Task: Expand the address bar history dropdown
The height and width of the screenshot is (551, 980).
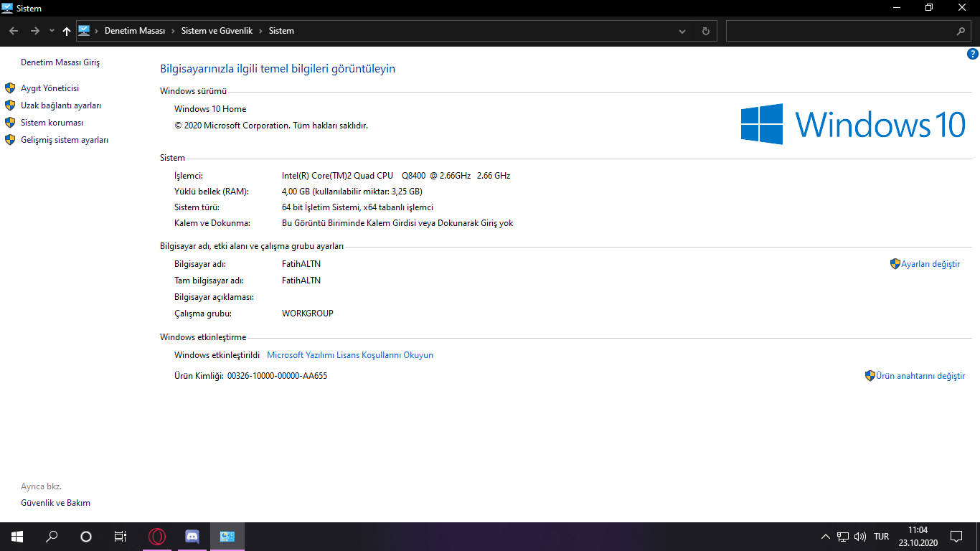Action: point(682,32)
